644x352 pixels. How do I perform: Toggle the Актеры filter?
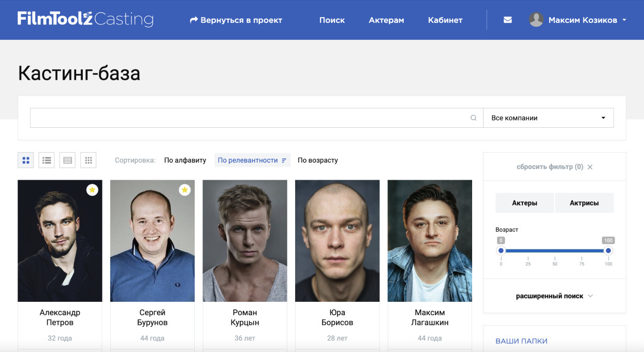pyautogui.click(x=524, y=203)
